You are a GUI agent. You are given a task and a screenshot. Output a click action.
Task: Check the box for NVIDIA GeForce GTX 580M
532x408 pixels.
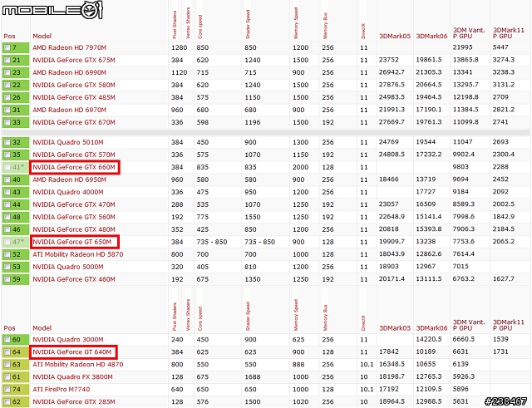[7, 85]
